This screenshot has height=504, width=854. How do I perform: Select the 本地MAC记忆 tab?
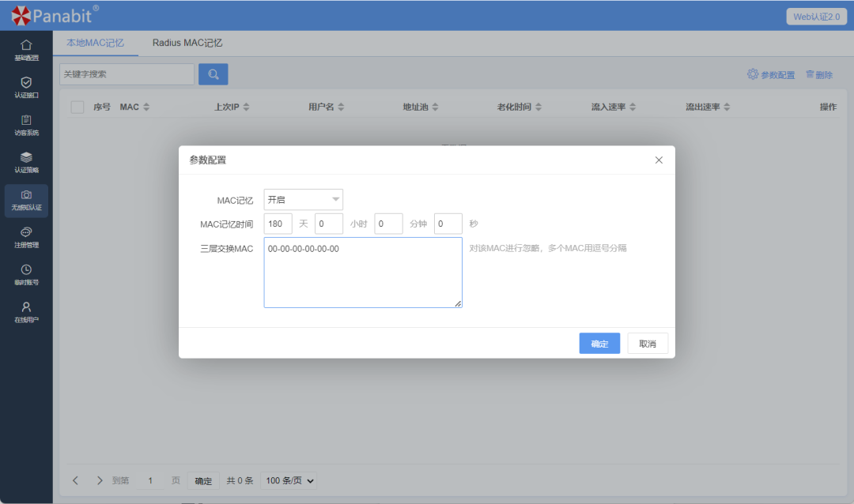click(x=96, y=43)
